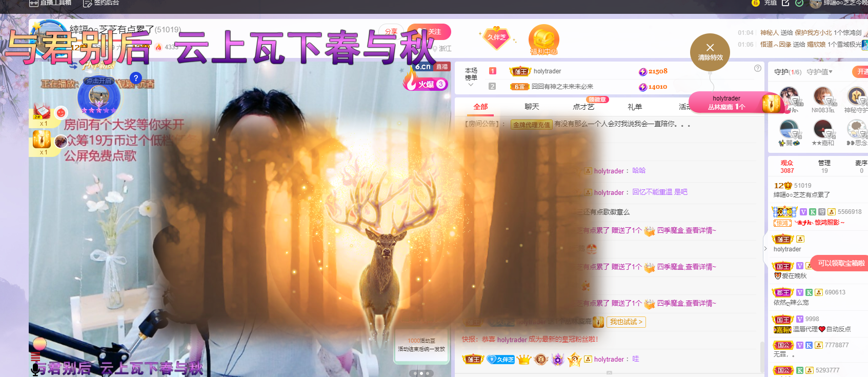
Task: Select viewer 依然∞辣么宠 690613
Action: (x=818, y=297)
